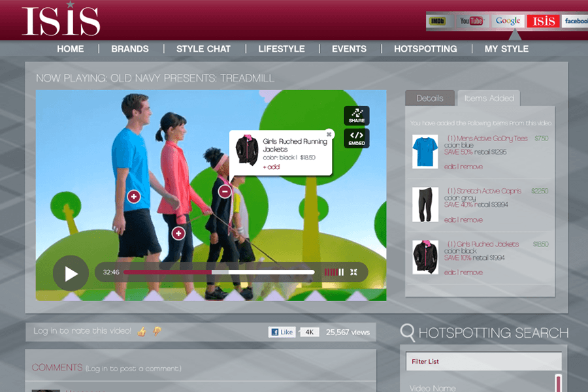Open the MY STYLE menu item
Image resolution: width=588 pixels, height=392 pixels.
point(506,49)
